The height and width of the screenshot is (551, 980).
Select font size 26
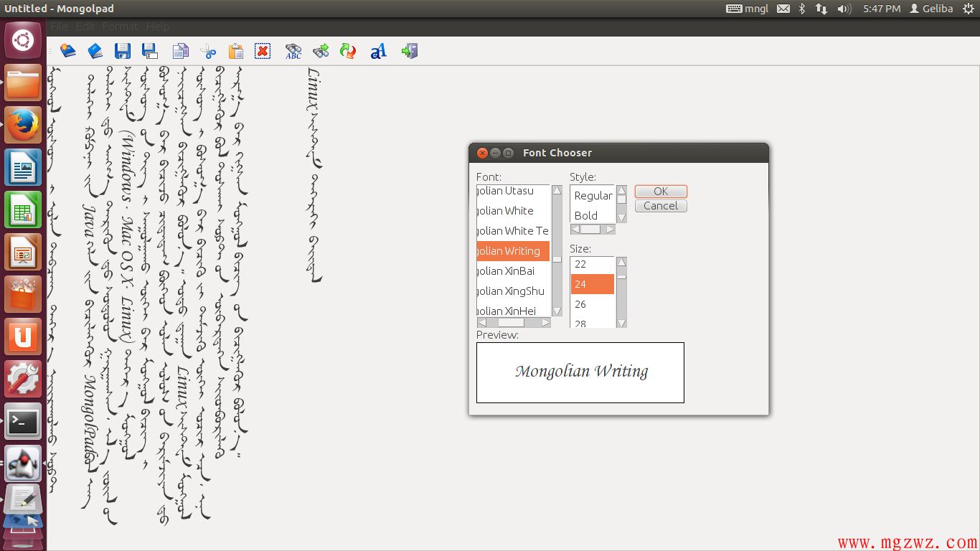pyautogui.click(x=593, y=304)
